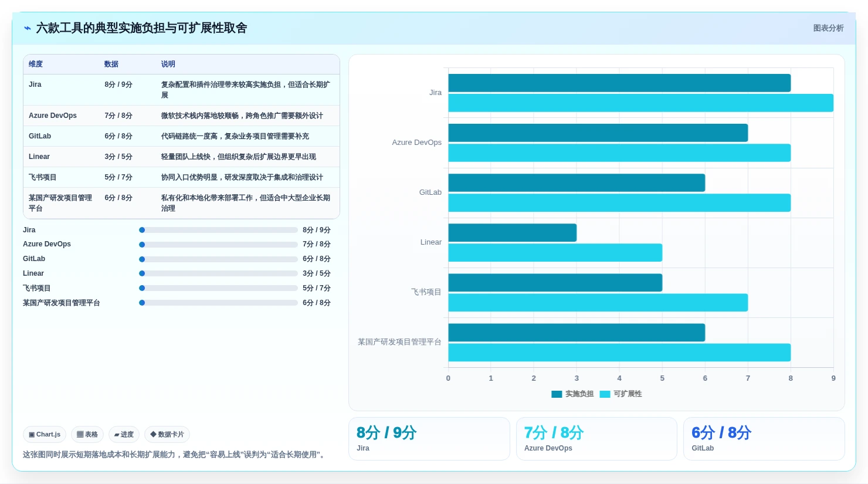Viewport: 868px width, 484px height.
Task: Open the GitLab 6分 / 8分 data card
Action: 764,439
